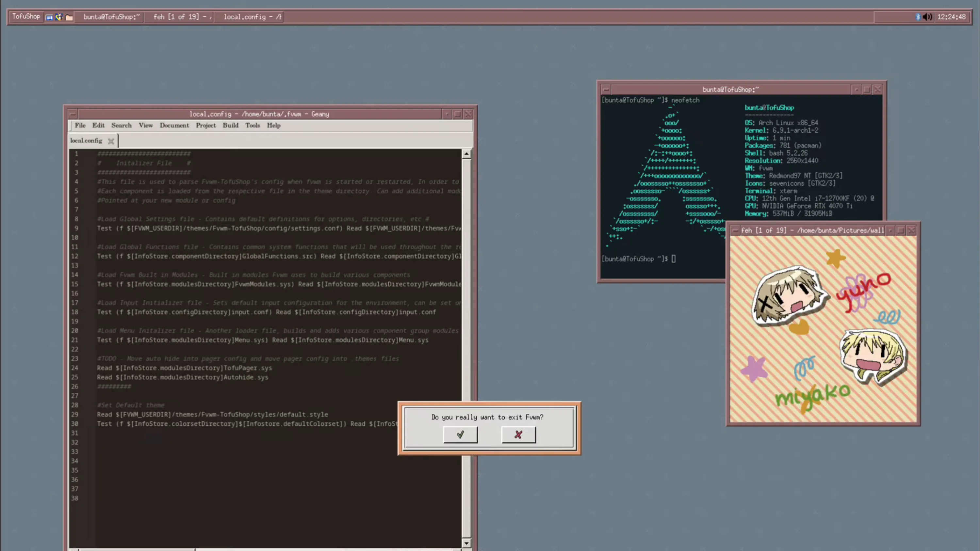
Task: Click the scroll-up arrow in Geany editor
Action: 466,154
